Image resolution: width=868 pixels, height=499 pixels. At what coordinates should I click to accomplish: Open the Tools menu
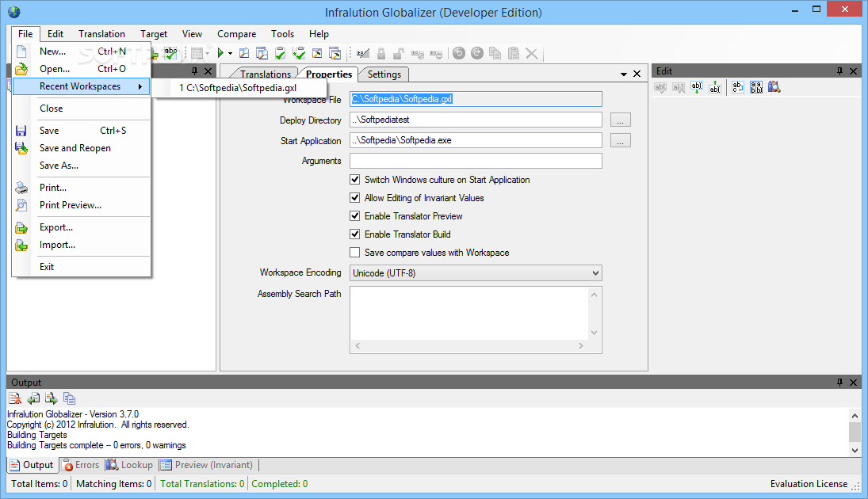(x=282, y=34)
